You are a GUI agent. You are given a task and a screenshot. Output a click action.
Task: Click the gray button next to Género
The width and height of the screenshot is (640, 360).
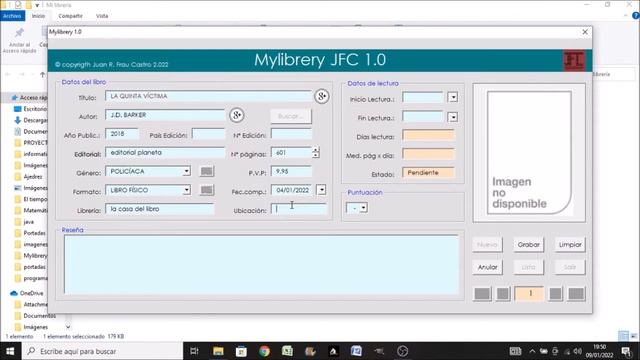pos(207,171)
